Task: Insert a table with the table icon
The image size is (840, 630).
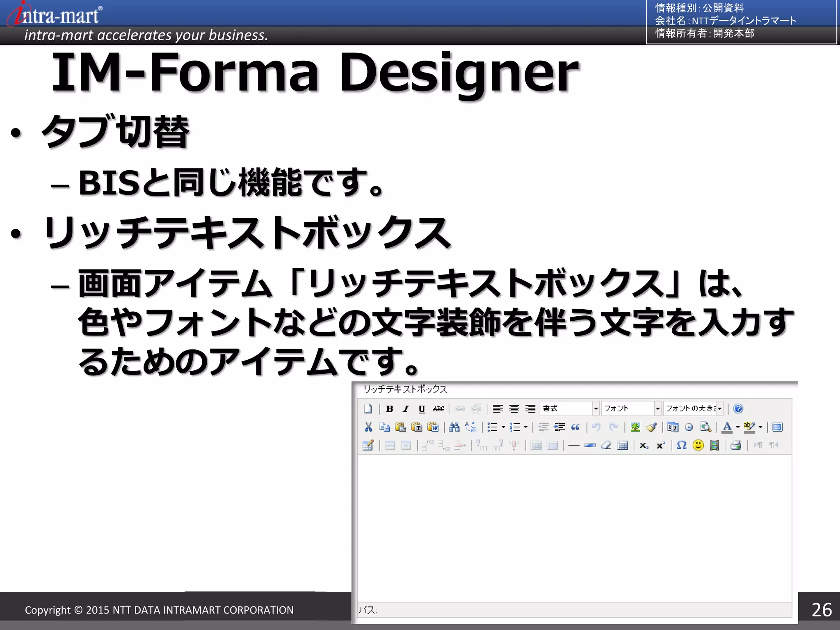Action: point(623,445)
